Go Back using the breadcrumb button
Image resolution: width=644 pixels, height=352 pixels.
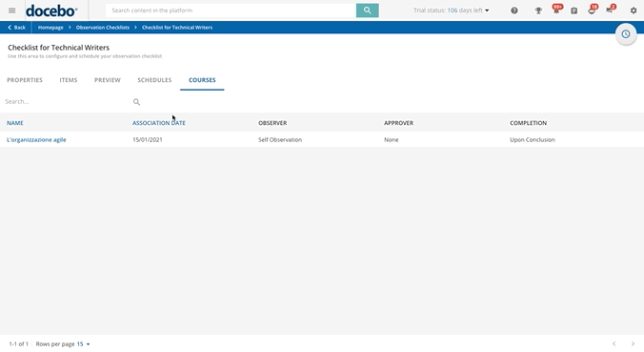16,28
